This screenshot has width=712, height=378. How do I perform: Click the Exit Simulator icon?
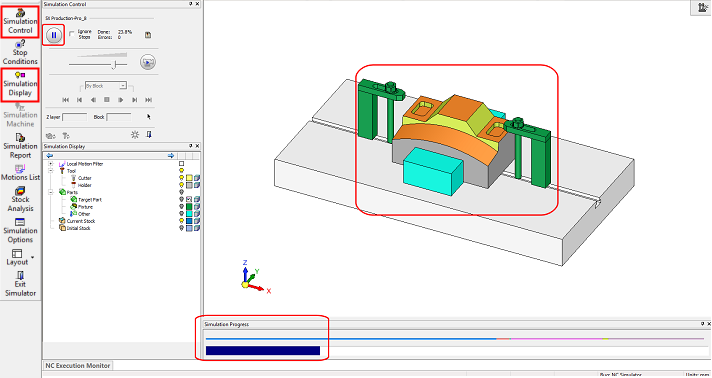point(20,284)
